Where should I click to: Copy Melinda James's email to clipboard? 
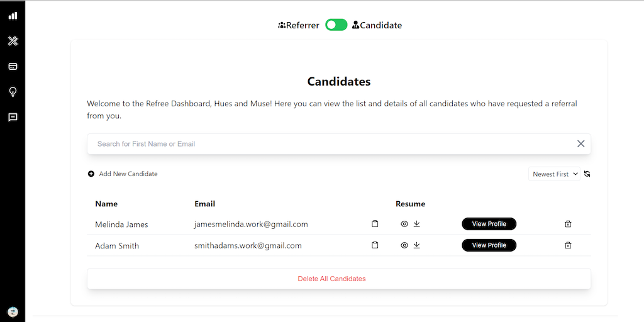click(375, 224)
